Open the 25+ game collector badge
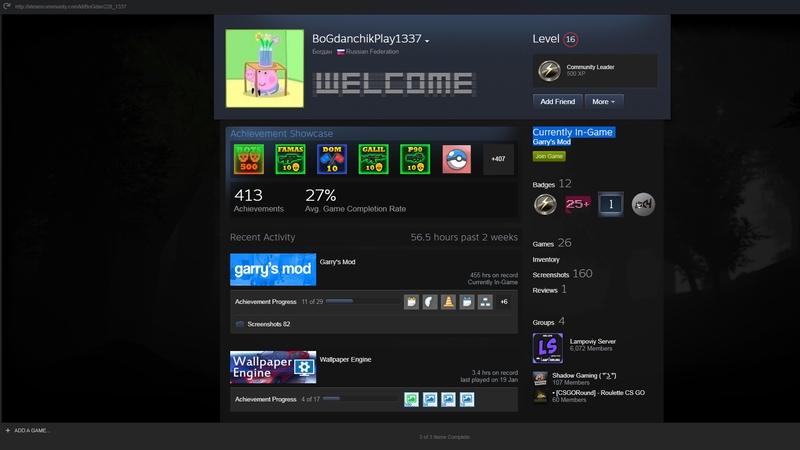 click(578, 204)
